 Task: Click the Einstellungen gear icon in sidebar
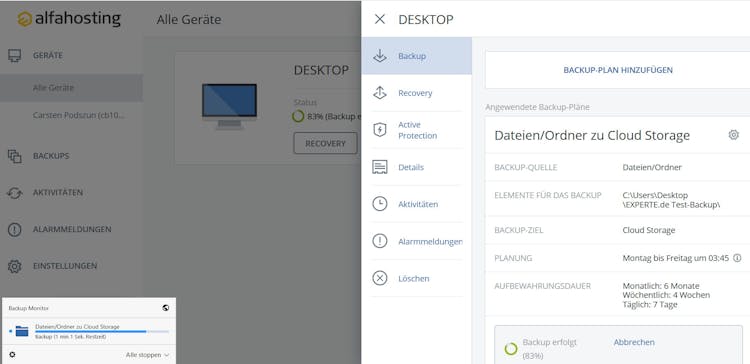click(x=15, y=266)
